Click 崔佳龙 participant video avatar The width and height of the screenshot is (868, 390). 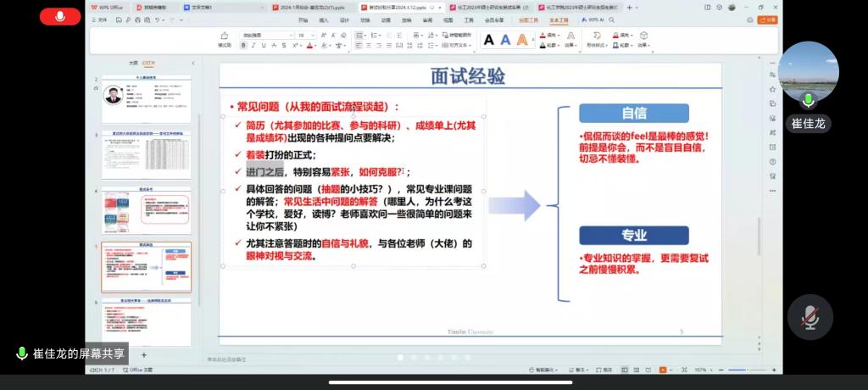click(x=808, y=72)
